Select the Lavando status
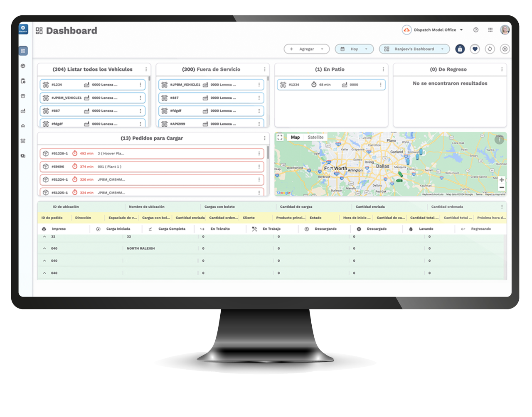The height and width of the screenshot is (417, 532). (x=421, y=229)
